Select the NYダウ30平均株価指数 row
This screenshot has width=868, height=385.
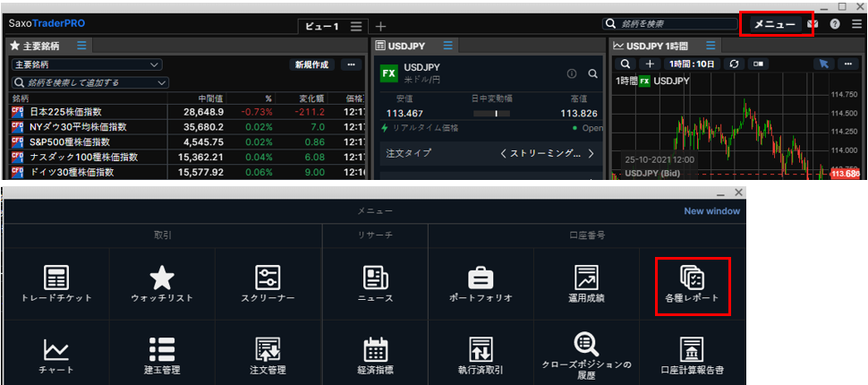[x=187, y=127]
